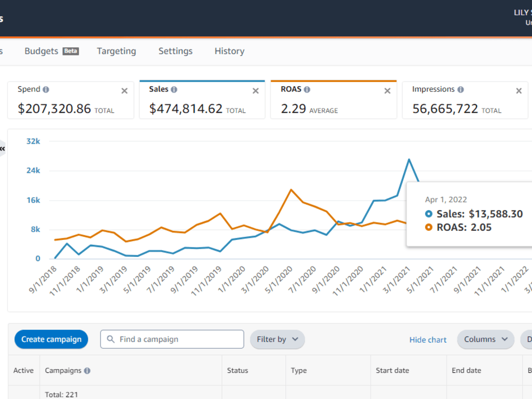This screenshot has height=399, width=532.
Task: Click the info icon next to Spend
Action: coord(46,89)
